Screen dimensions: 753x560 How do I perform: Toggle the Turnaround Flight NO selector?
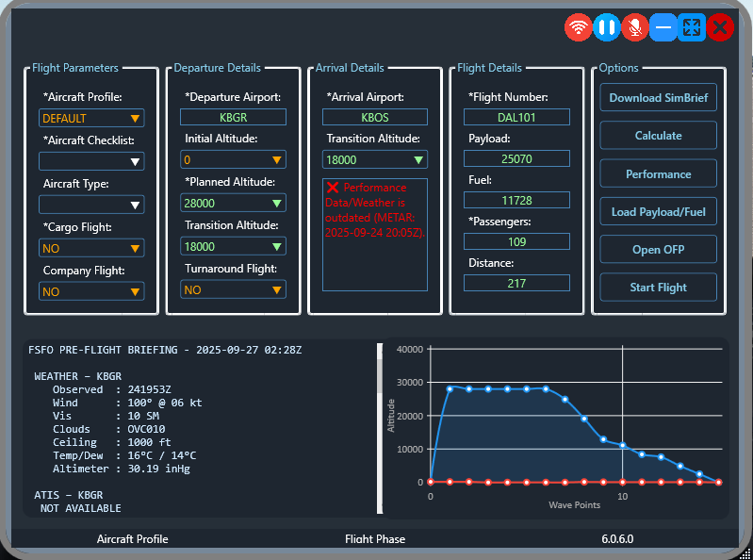point(233,289)
